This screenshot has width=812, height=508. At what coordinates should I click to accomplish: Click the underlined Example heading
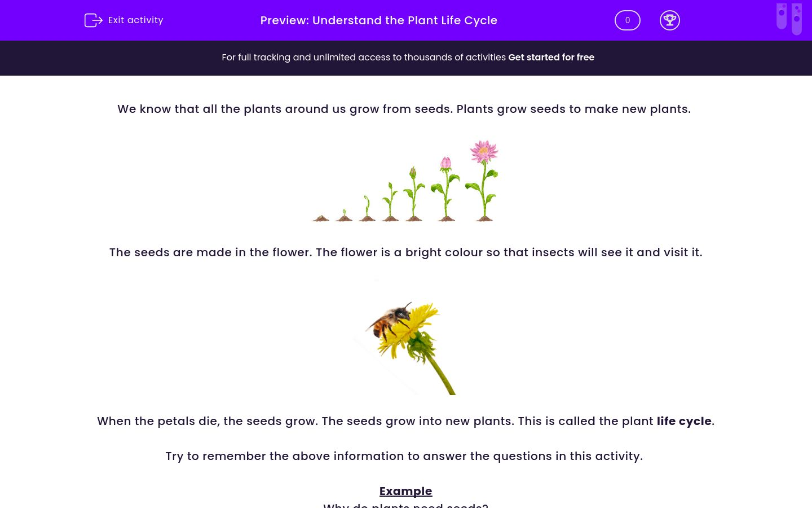tap(405, 491)
